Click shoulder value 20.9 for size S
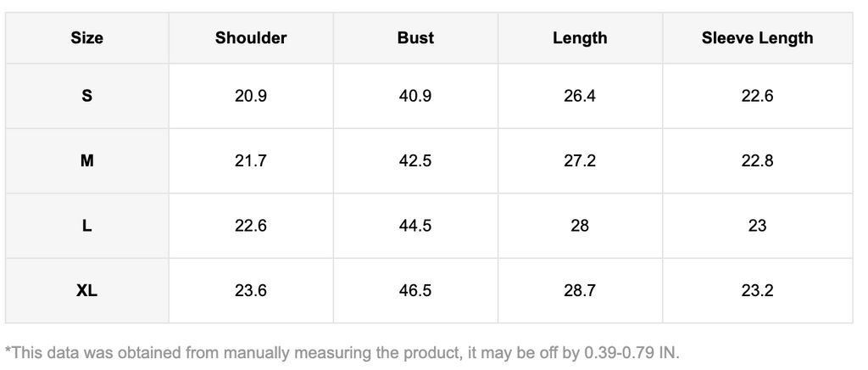This screenshot has width=868, height=370. [251, 96]
